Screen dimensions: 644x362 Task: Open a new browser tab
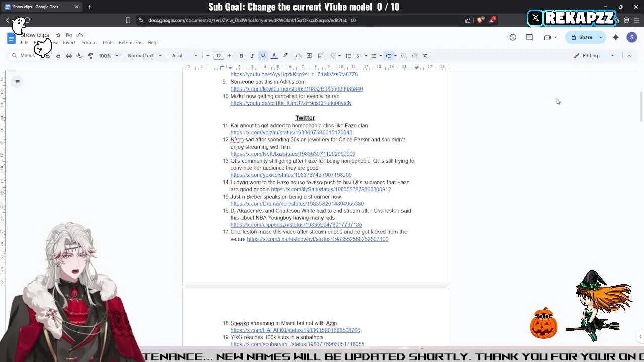click(89, 7)
